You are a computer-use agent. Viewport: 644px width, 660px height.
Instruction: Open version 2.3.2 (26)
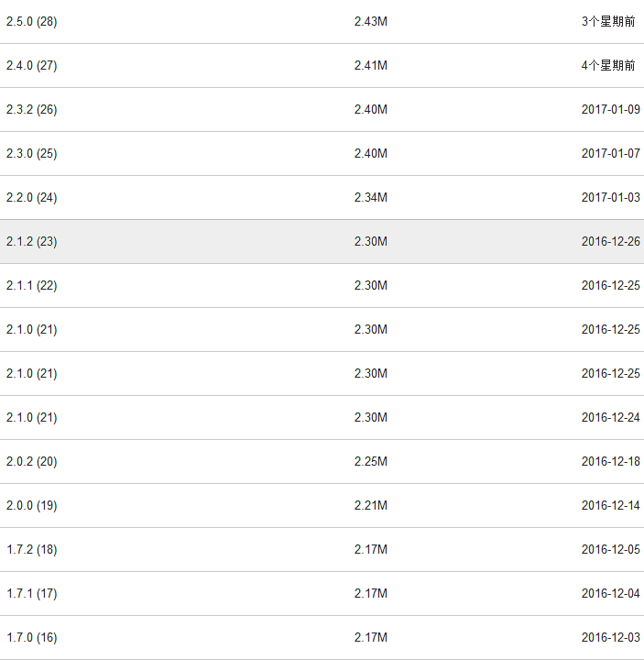tap(32, 109)
